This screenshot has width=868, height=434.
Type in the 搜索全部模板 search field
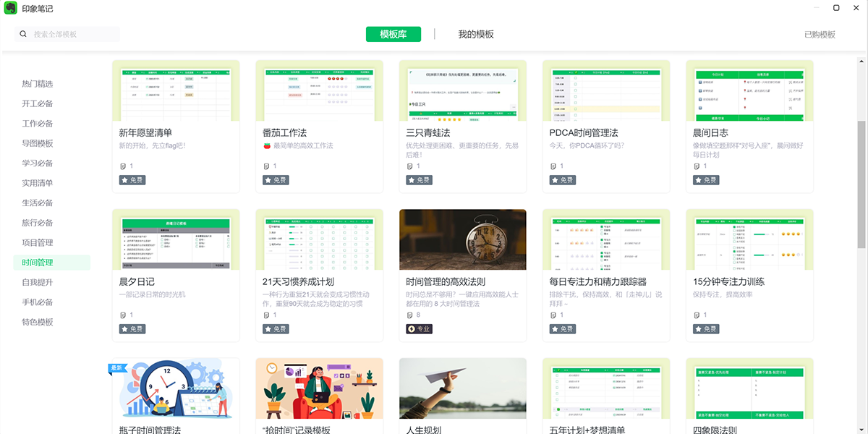click(x=72, y=34)
